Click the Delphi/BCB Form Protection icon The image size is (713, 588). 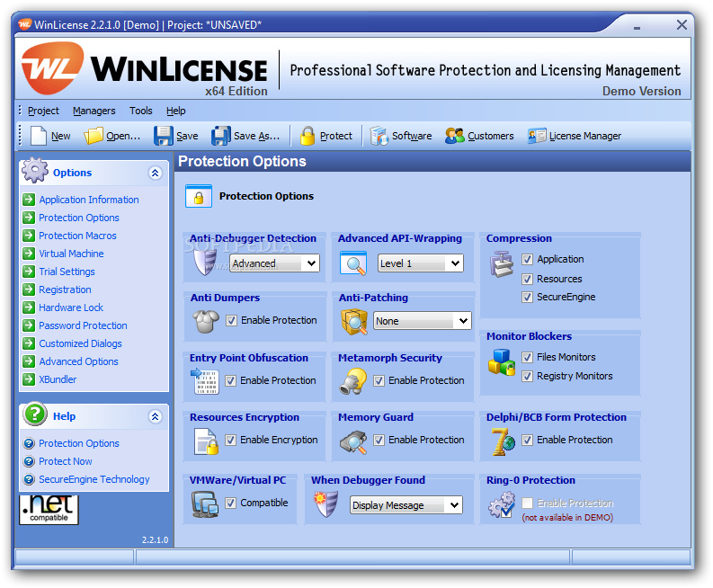pyautogui.click(x=503, y=441)
